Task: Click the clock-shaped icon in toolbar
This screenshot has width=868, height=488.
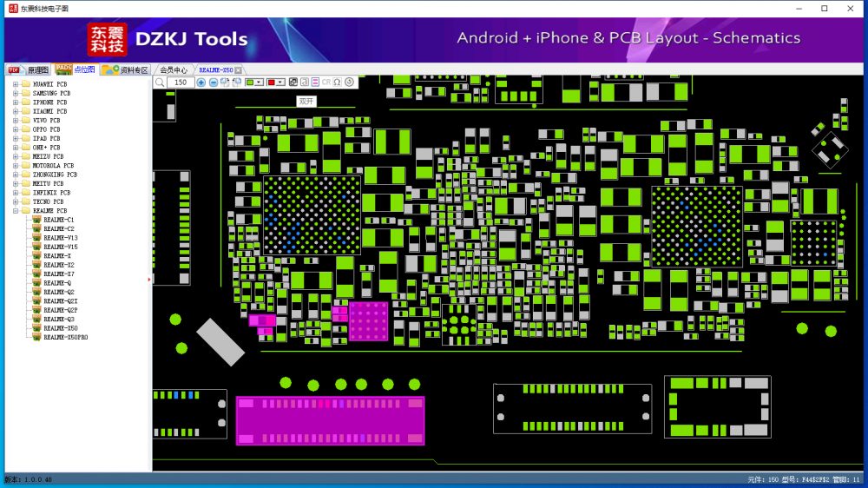Action: pyautogui.click(x=350, y=82)
